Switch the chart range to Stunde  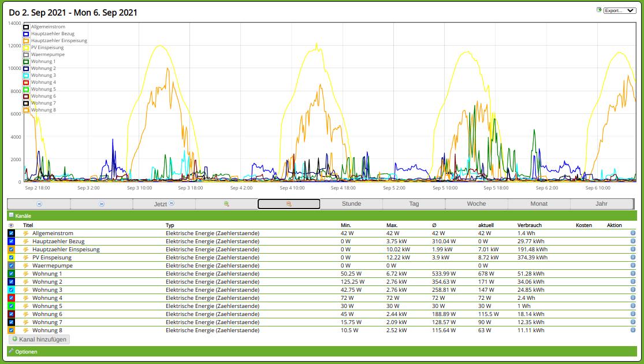pyautogui.click(x=351, y=204)
